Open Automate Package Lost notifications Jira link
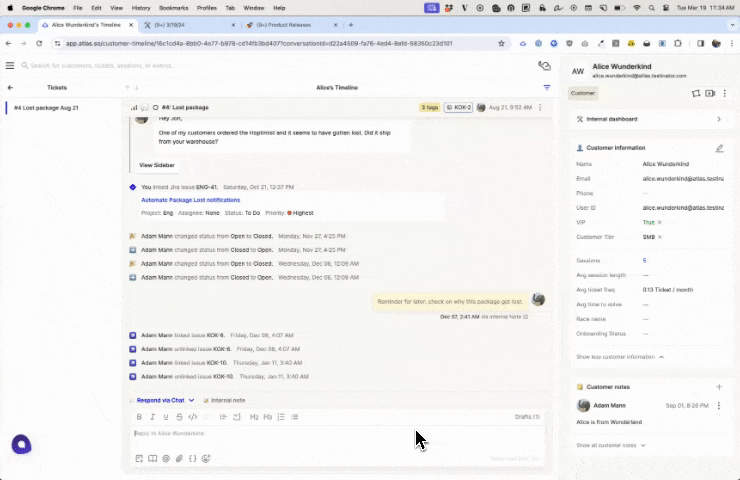Viewport: 740px width, 480px height. [191, 200]
